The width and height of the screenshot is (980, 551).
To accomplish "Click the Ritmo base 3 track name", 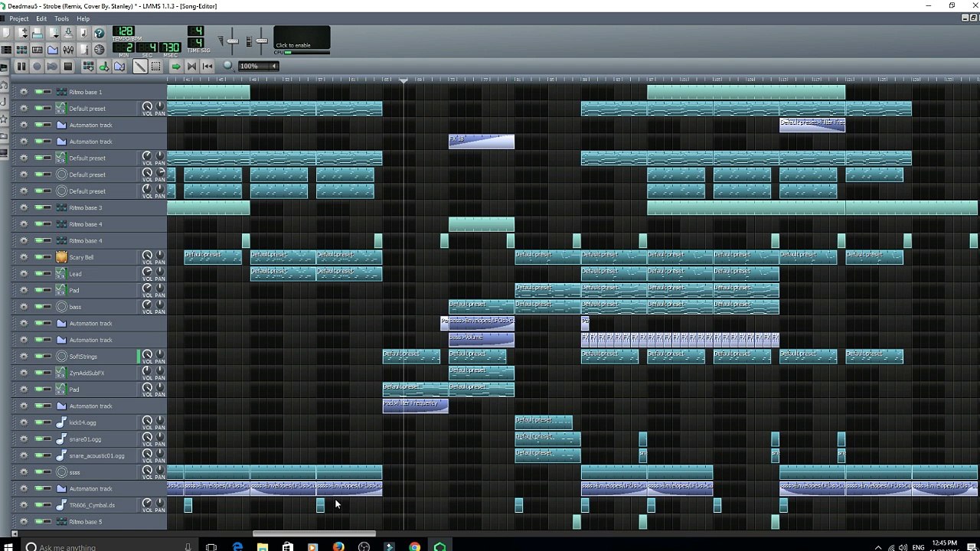I will (x=85, y=207).
